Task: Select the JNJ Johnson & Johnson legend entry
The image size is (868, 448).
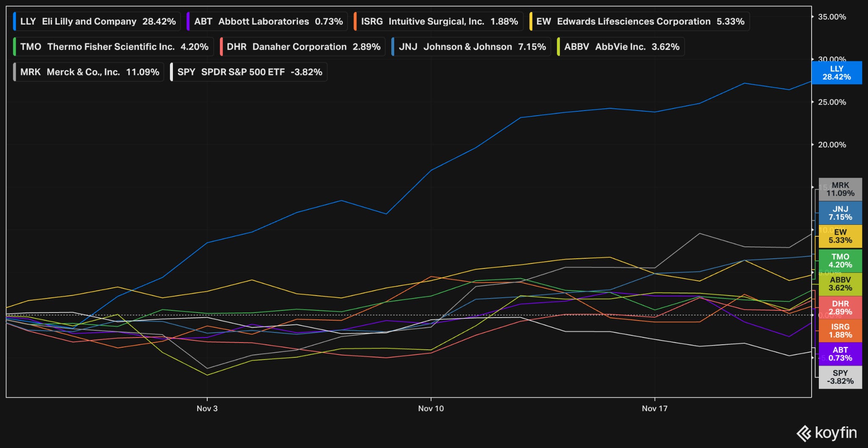Action: (x=471, y=47)
